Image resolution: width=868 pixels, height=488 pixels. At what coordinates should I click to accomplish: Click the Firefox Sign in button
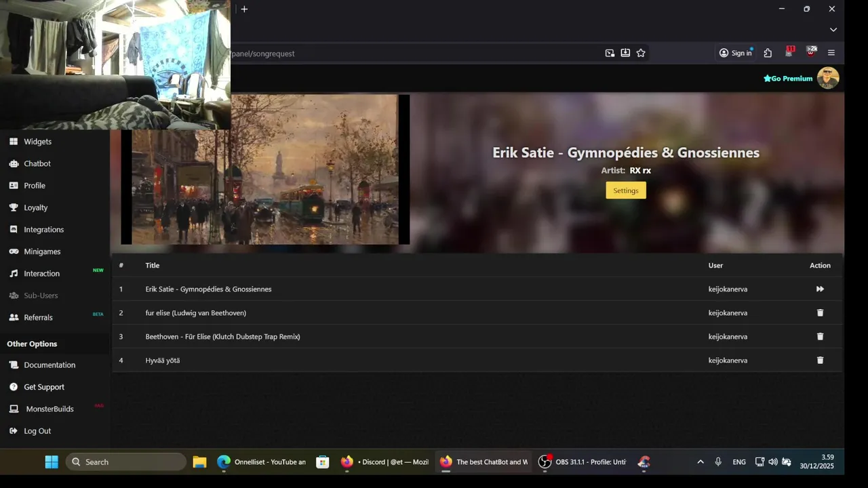click(736, 53)
